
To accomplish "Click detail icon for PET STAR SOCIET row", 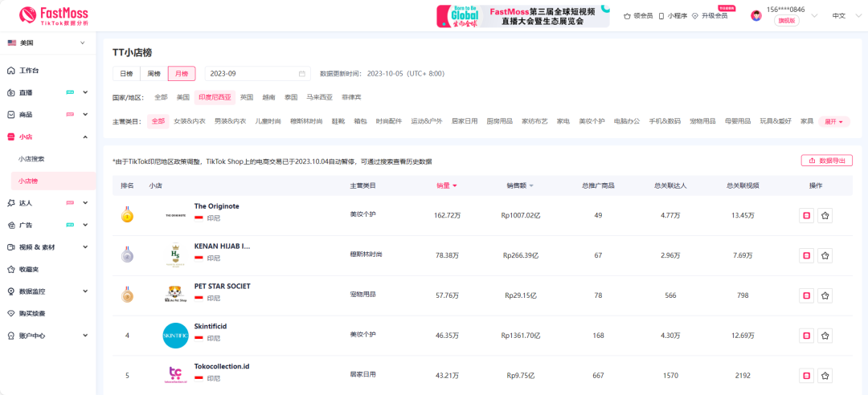I will click(807, 295).
